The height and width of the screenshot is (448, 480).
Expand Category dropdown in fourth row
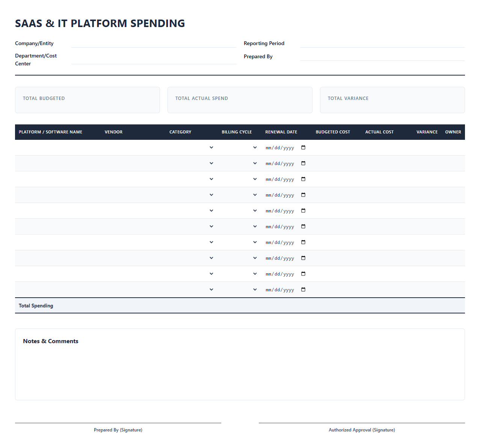click(192, 195)
